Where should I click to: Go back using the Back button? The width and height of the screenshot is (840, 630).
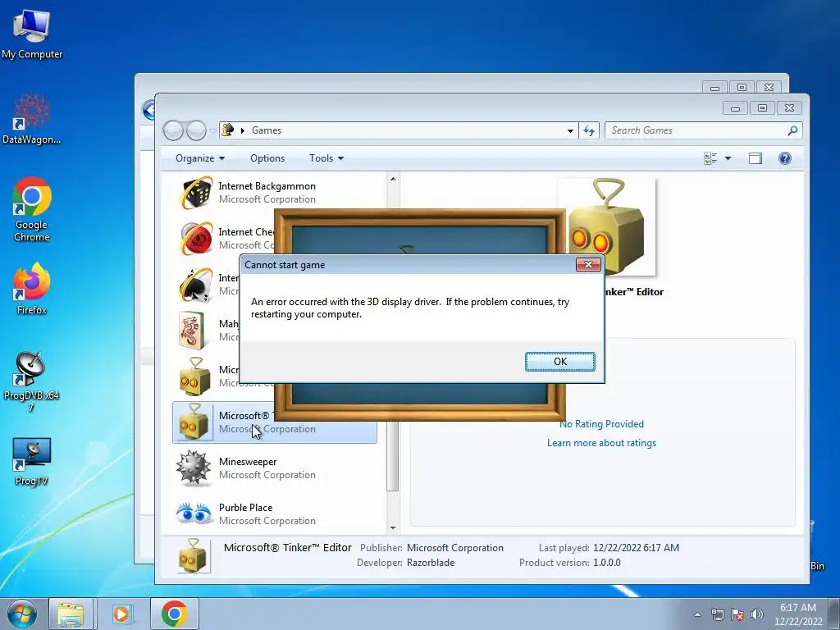point(173,130)
